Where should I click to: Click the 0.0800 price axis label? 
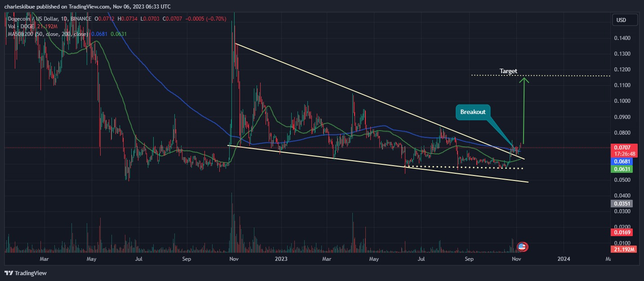click(x=622, y=133)
